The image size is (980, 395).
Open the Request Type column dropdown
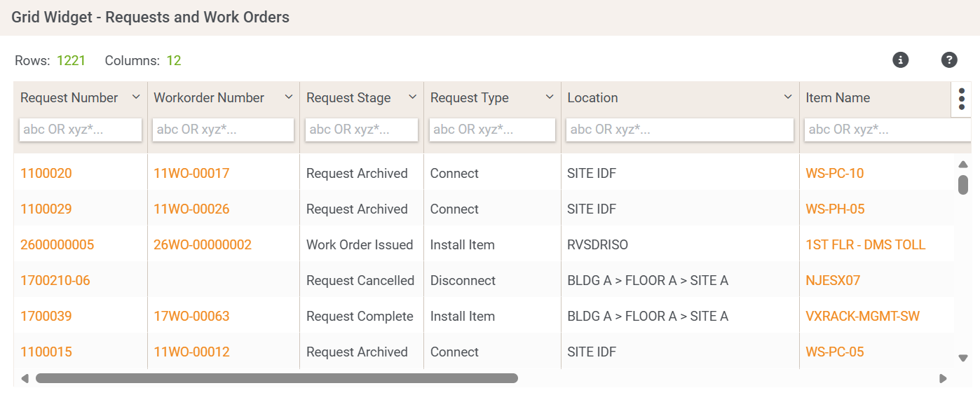tap(550, 97)
